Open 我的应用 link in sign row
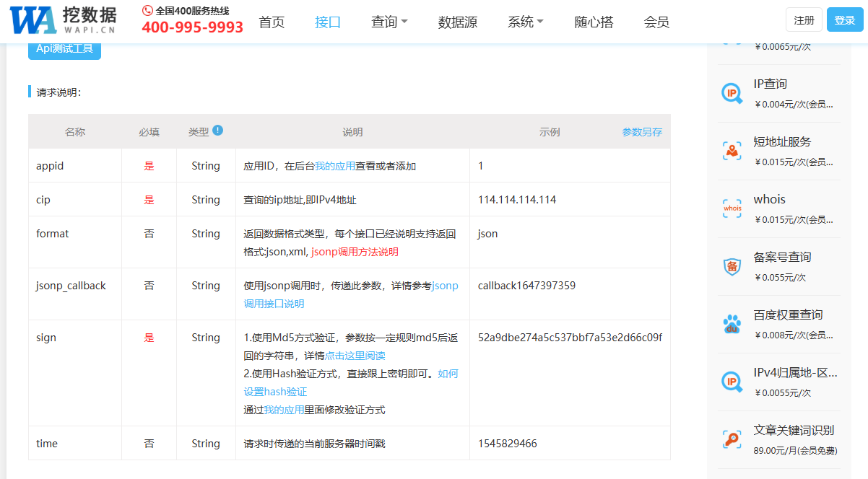This screenshot has height=479, width=868. click(284, 410)
